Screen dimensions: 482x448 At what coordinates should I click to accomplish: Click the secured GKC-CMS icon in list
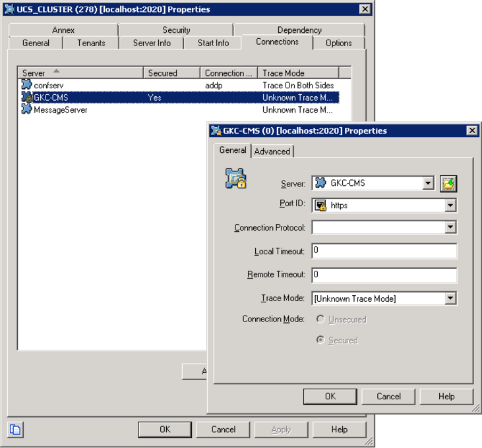(26, 98)
